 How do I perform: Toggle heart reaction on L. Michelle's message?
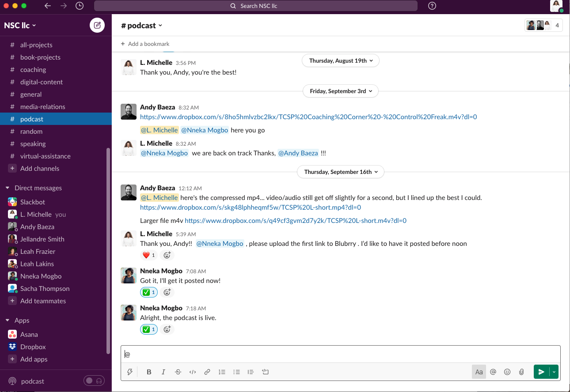coord(149,255)
